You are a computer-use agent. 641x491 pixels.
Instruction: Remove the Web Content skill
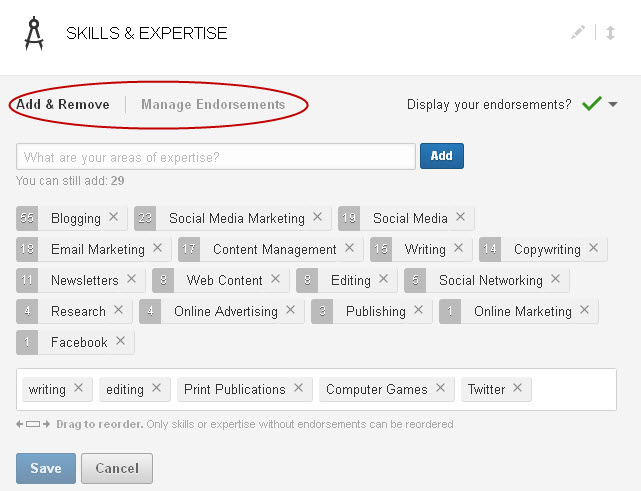tap(276, 279)
